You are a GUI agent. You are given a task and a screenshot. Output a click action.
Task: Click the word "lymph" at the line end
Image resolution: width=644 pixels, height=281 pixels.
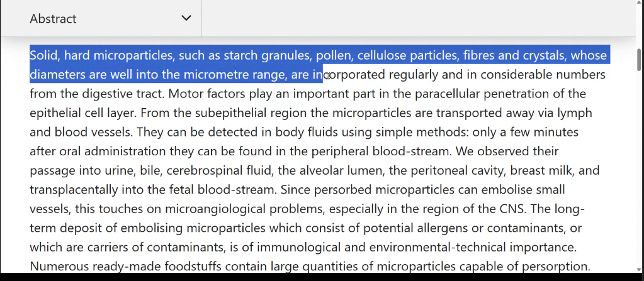tap(575, 113)
